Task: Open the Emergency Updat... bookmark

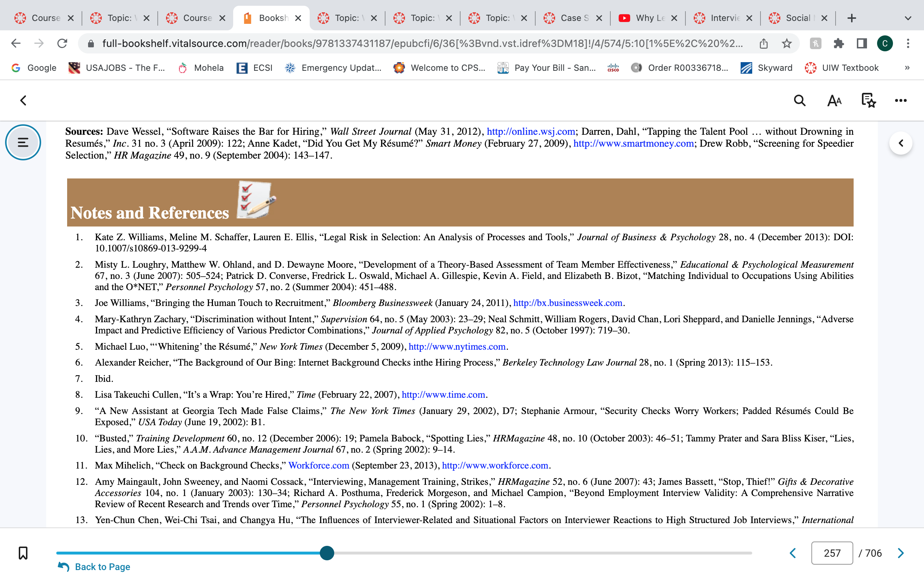Action: [333, 68]
